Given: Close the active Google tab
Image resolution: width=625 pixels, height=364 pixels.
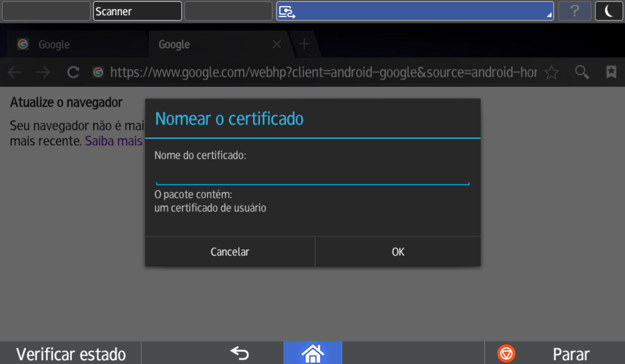Looking at the screenshot, I should tap(277, 45).
